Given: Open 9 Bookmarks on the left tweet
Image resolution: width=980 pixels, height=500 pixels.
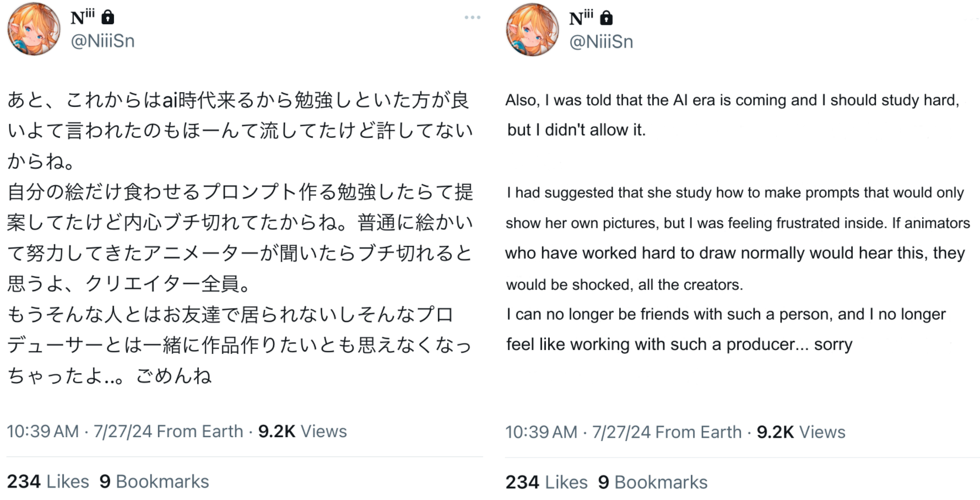Looking at the screenshot, I should tap(154, 481).
